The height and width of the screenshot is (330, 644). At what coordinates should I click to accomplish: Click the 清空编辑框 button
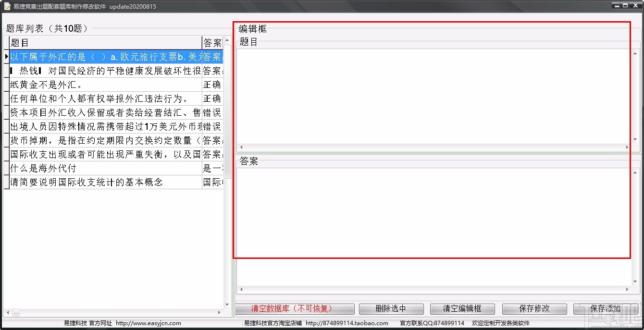click(x=462, y=309)
